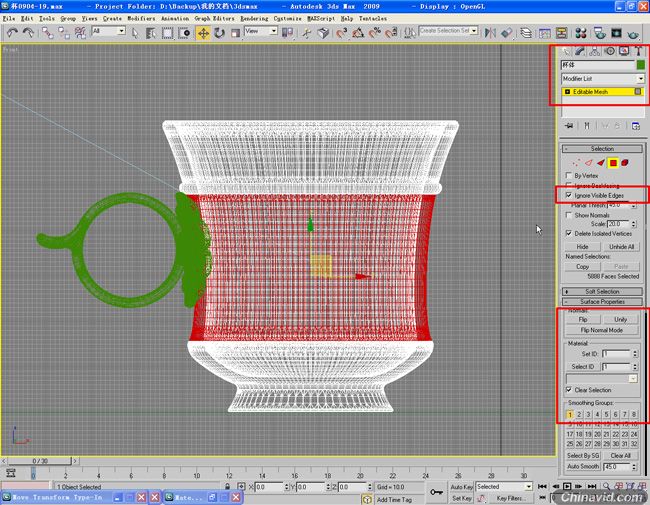650x505 pixels.
Task: Expand the Soft Selection rollout
Action: coord(602,291)
